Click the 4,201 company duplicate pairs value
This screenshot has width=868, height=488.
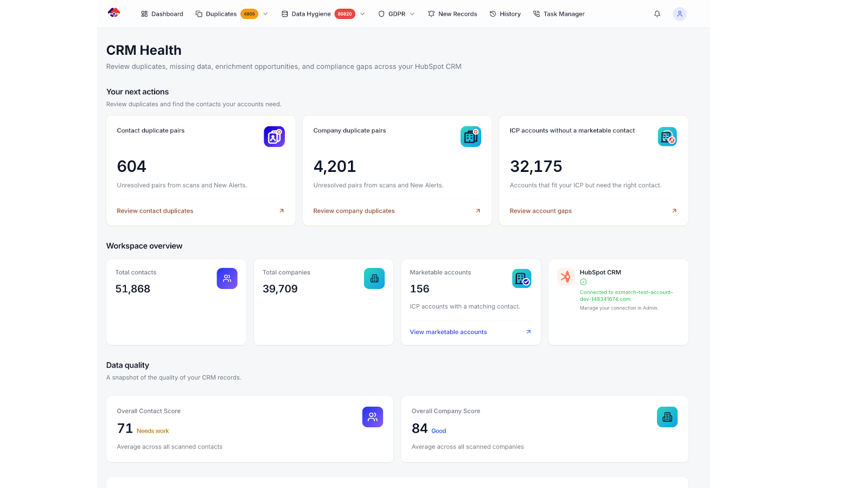(x=335, y=166)
